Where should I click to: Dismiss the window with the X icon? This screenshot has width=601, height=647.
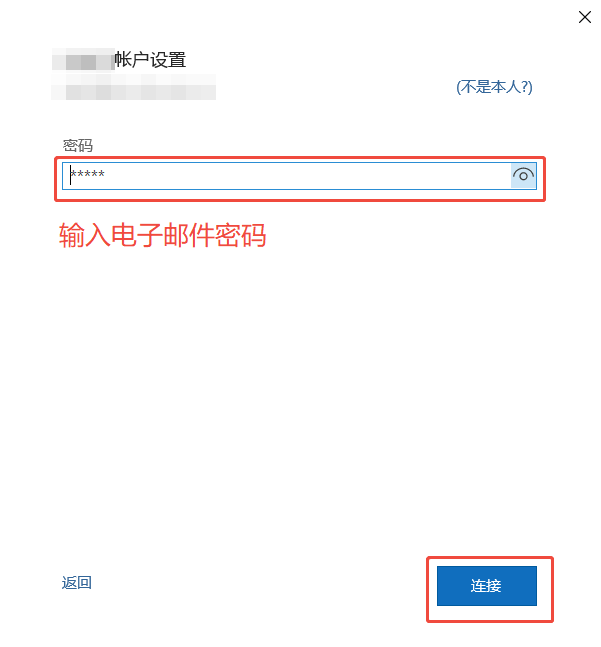pyautogui.click(x=585, y=17)
